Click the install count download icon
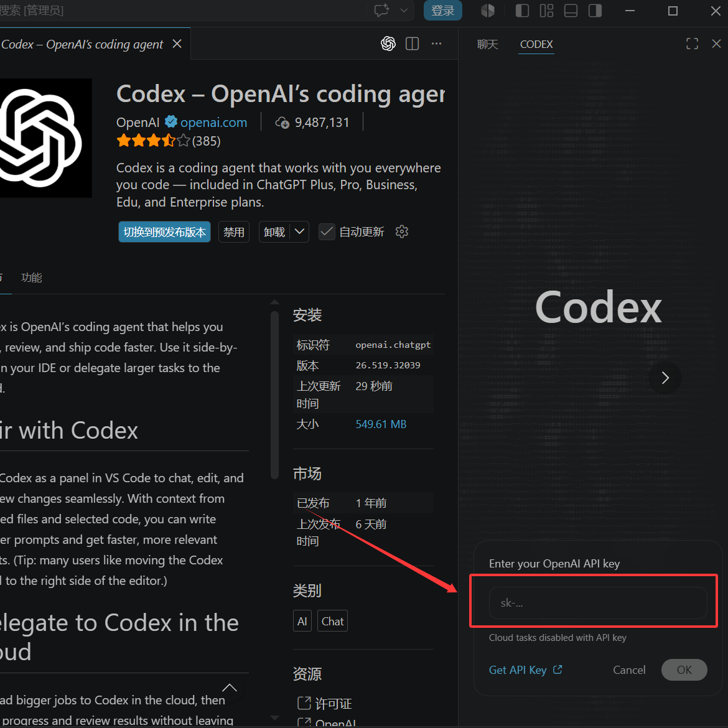The height and width of the screenshot is (728, 728). (282, 123)
